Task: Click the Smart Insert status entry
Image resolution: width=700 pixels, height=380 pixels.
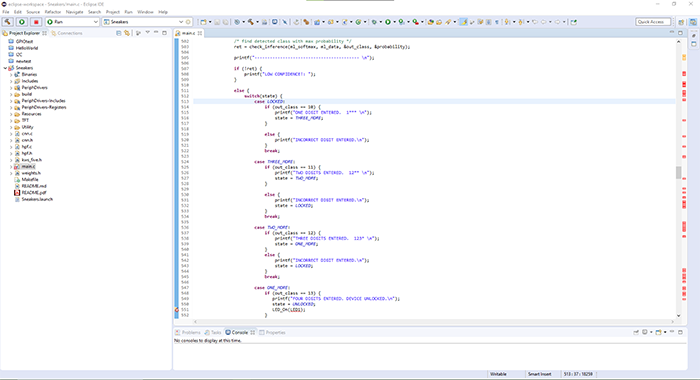Action: click(539, 374)
